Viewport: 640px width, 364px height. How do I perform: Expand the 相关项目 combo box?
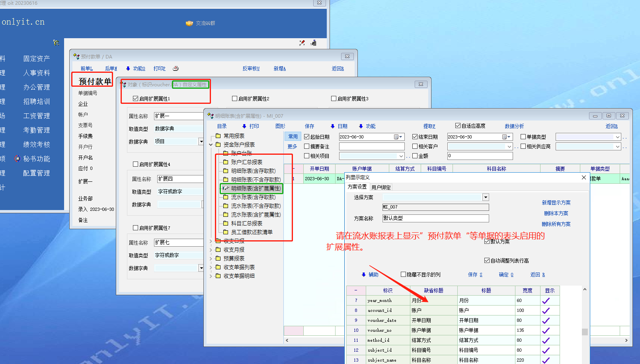point(401,156)
